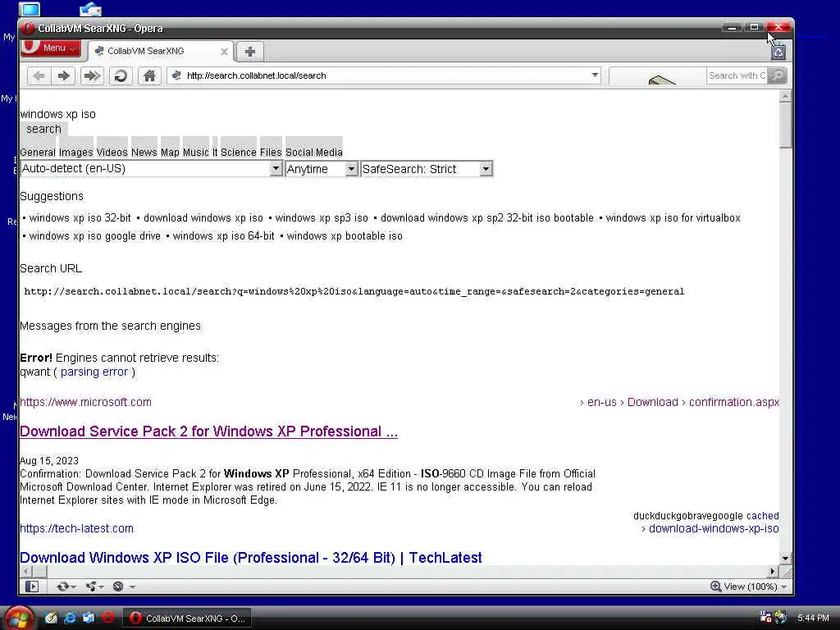
Task: Open the Windows Start orb
Action: 20,619
